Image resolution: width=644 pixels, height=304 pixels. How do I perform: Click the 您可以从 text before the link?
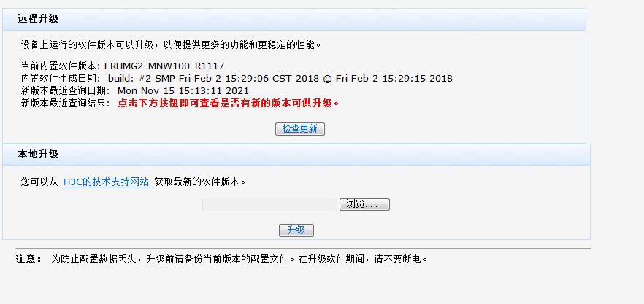click(x=39, y=182)
